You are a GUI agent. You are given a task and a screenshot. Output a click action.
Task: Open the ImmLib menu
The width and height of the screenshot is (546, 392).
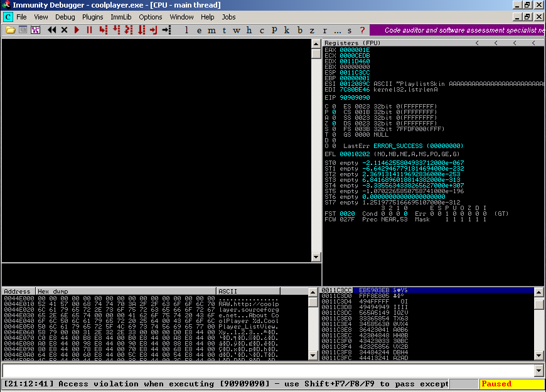(121, 17)
